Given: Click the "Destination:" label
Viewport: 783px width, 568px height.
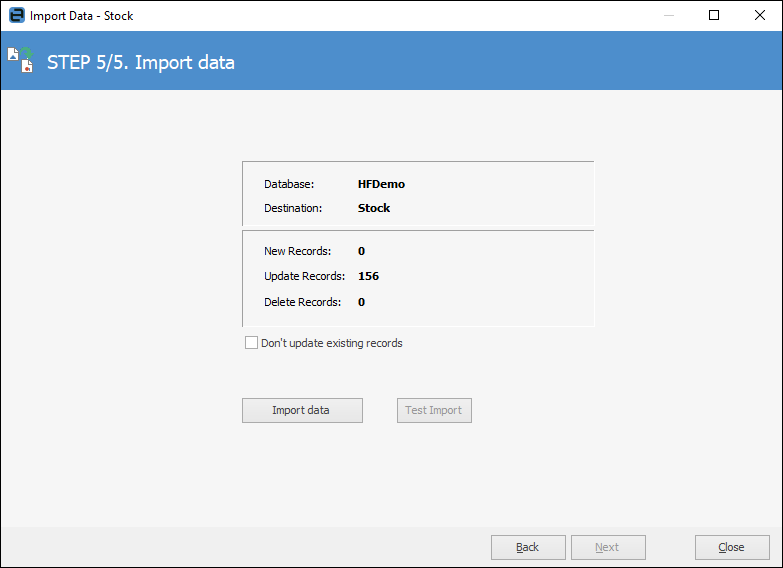Looking at the screenshot, I should [293, 208].
